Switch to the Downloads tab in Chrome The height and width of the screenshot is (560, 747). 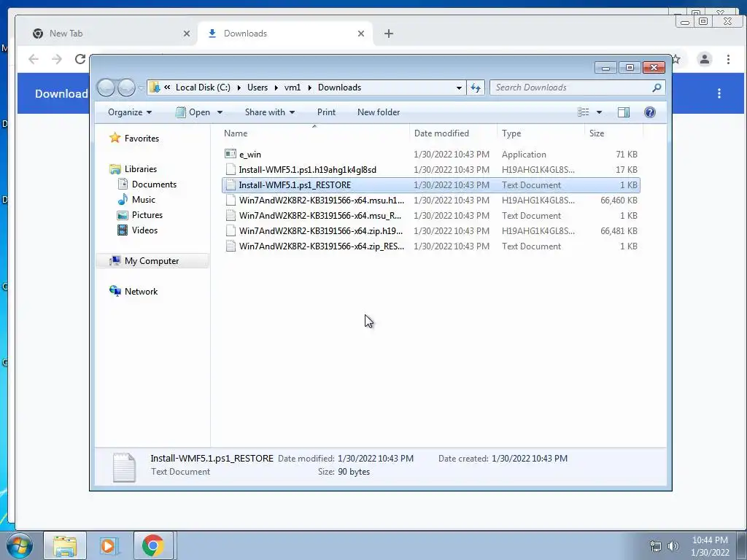(x=285, y=34)
